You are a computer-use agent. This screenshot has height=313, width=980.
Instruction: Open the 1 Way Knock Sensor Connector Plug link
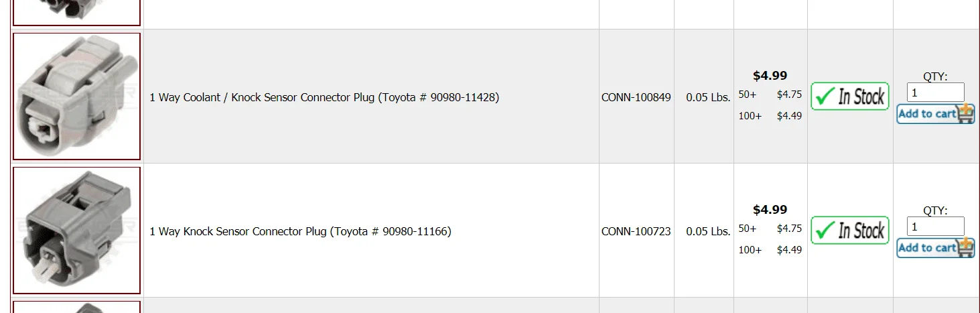[x=300, y=231]
